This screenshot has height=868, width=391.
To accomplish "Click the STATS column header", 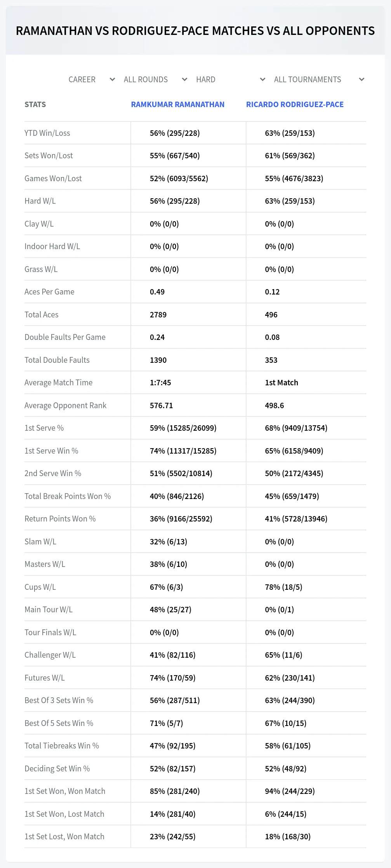I will tap(35, 104).
